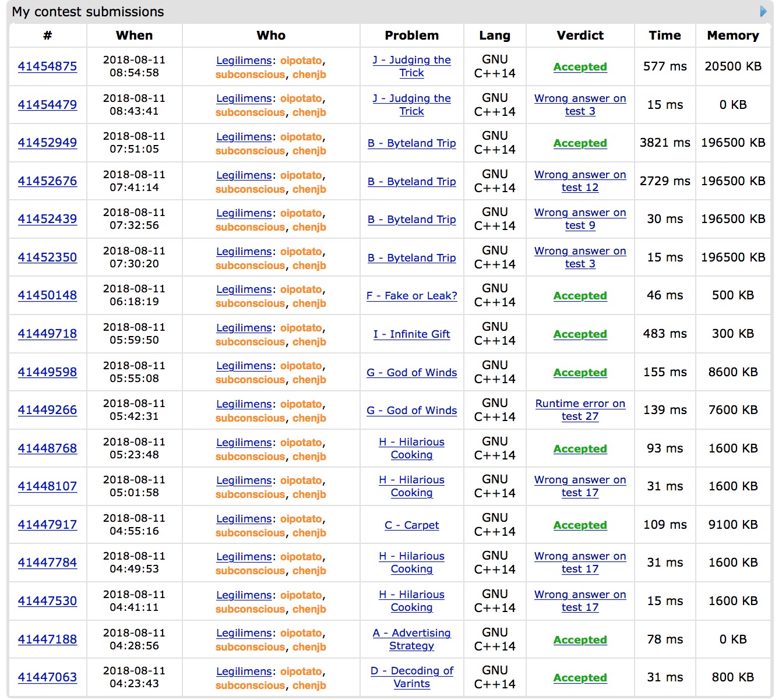Click the Verdict column header
The height and width of the screenshot is (700, 782).
580,36
